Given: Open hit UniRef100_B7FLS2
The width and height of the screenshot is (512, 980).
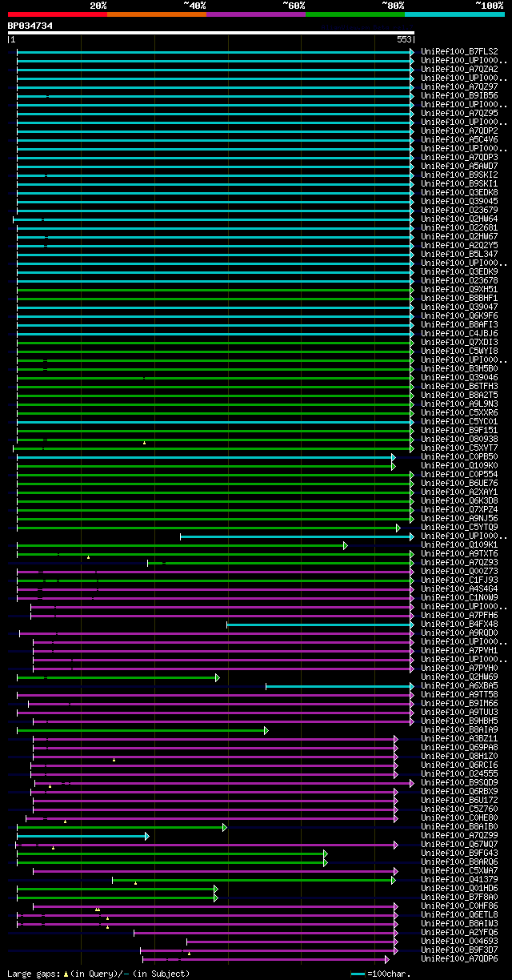Looking at the screenshot, I should tap(460, 52).
